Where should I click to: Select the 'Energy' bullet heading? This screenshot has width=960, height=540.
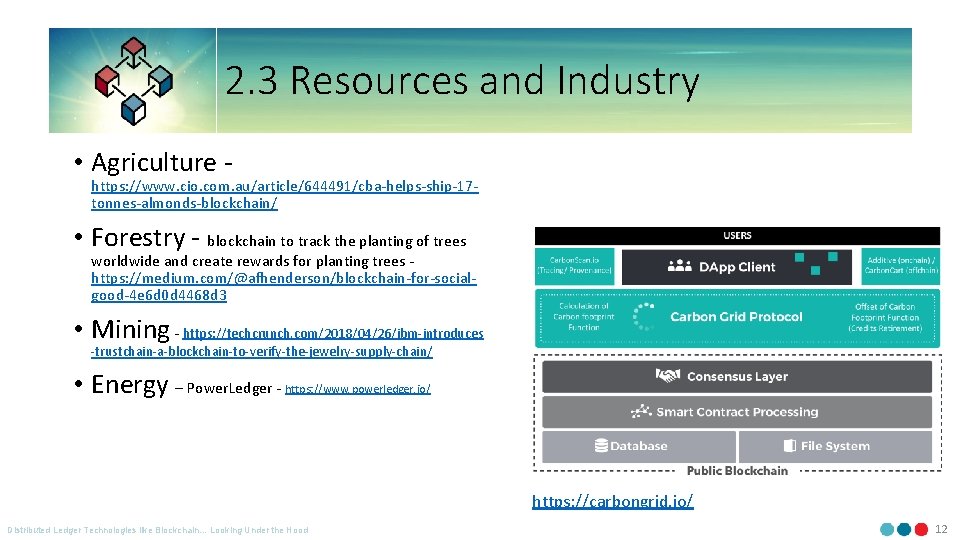click(x=130, y=384)
